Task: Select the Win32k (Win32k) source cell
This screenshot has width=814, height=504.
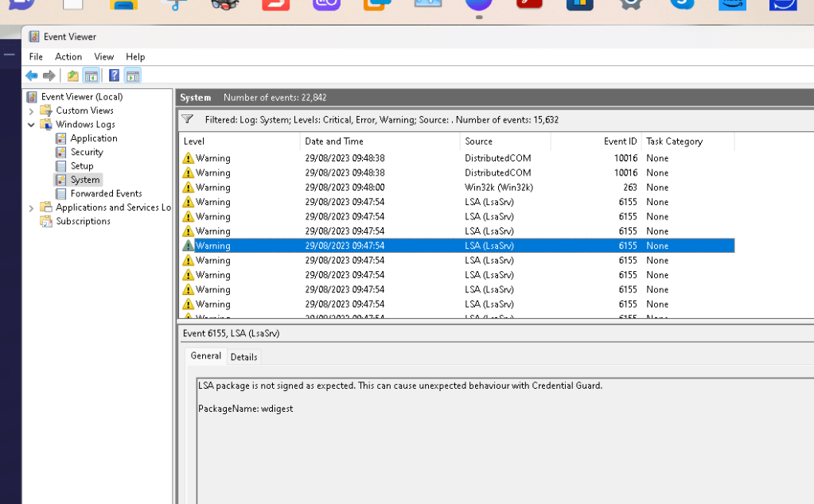Action: (x=499, y=187)
